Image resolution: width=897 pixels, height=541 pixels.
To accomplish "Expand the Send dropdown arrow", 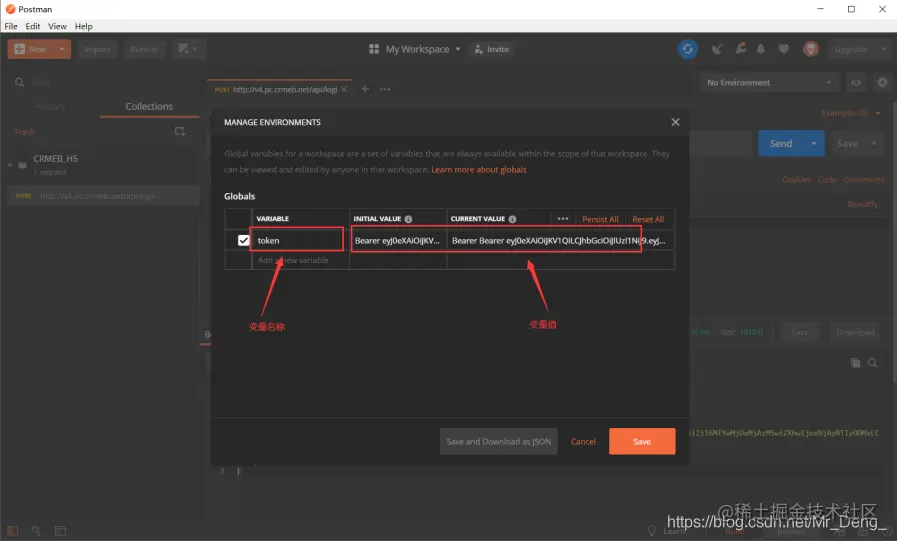I will pos(813,144).
